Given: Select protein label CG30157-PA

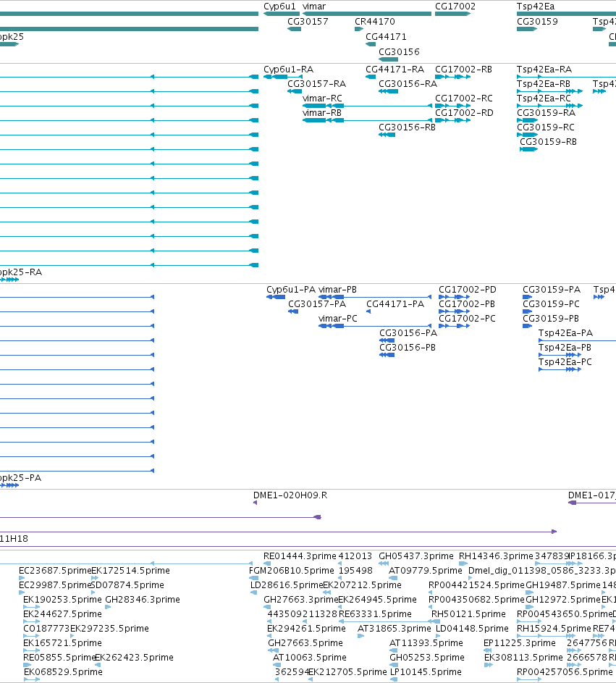Looking at the screenshot, I should 317,304.
